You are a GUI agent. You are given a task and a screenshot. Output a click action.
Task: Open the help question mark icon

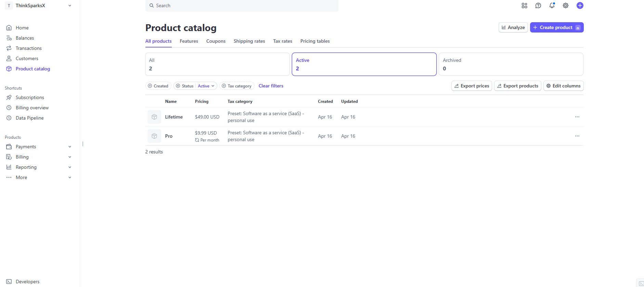(538, 5)
